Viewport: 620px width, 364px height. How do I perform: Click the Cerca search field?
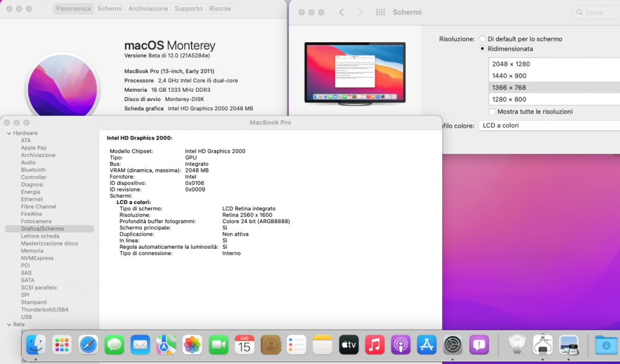(596, 12)
